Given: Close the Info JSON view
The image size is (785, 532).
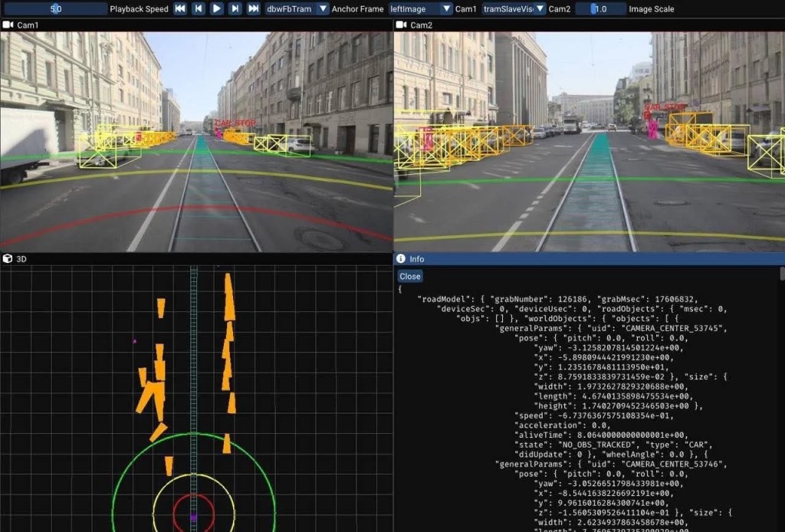Looking at the screenshot, I should coord(410,276).
